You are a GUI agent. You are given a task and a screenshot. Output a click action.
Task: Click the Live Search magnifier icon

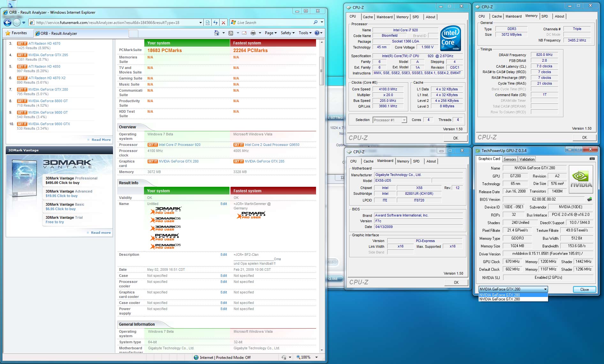[x=315, y=22]
